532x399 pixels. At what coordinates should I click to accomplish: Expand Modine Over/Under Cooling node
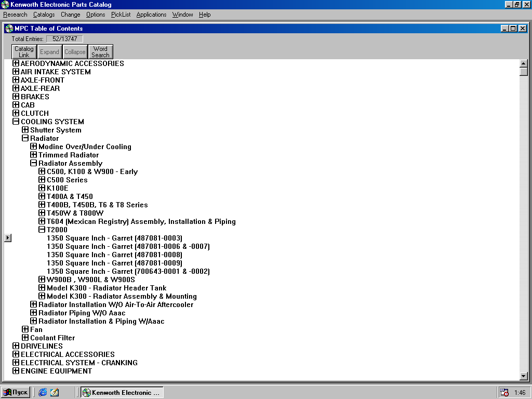click(x=33, y=146)
